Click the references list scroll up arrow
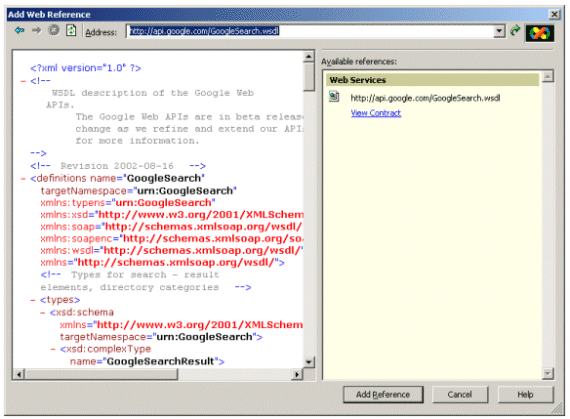Image resolution: width=570 pixels, height=419 pixels. point(548,76)
